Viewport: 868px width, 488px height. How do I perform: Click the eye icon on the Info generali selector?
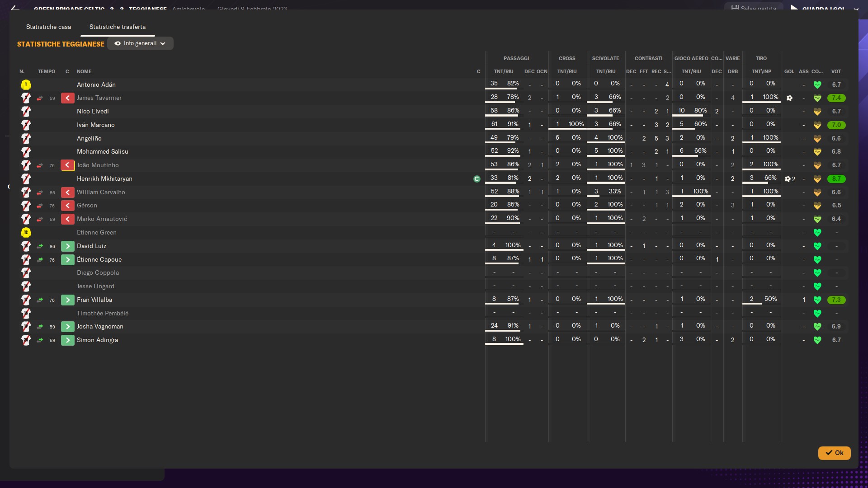(x=118, y=43)
